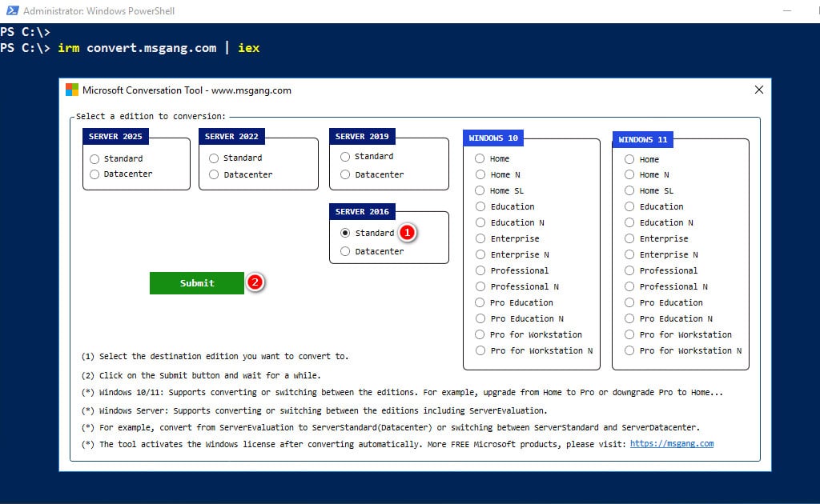Pick Server 2019 Standard option

coord(345,156)
